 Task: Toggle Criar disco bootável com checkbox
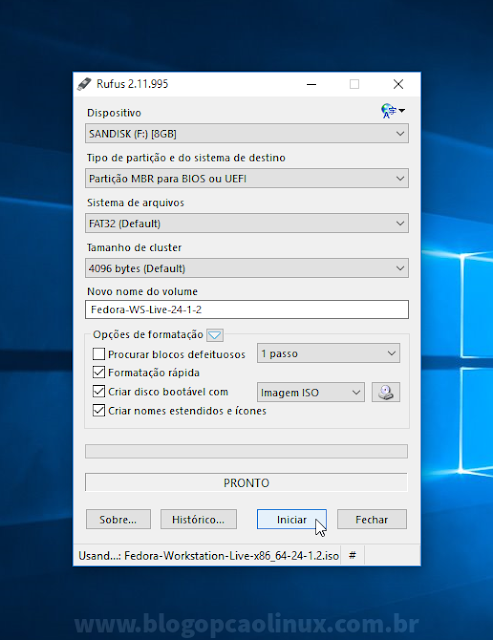(x=99, y=391)
